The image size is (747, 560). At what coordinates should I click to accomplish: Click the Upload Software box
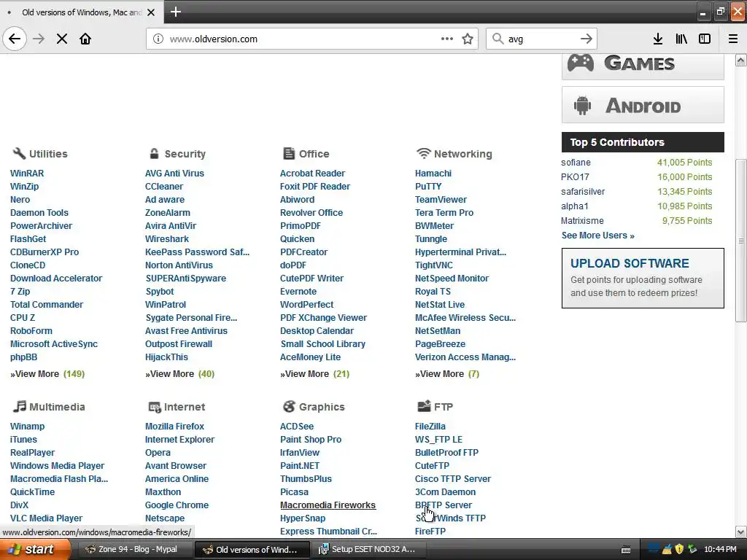click(x=643, y=278)
